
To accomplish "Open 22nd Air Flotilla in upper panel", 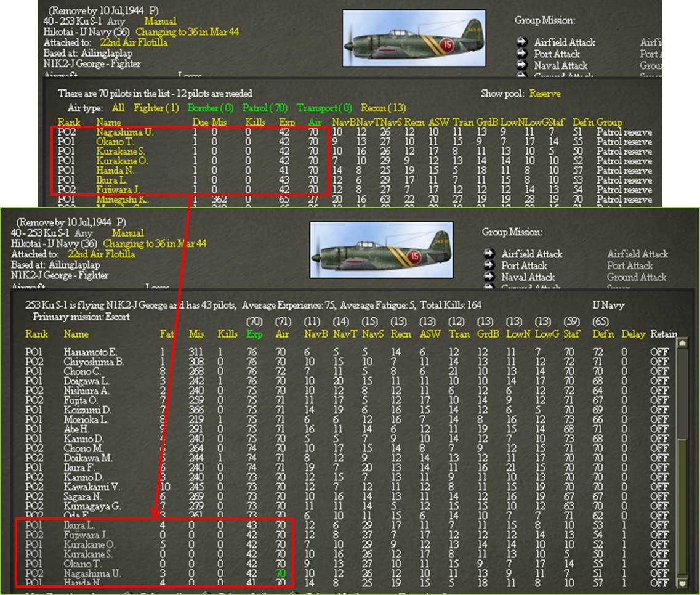I will pos(134,42).
